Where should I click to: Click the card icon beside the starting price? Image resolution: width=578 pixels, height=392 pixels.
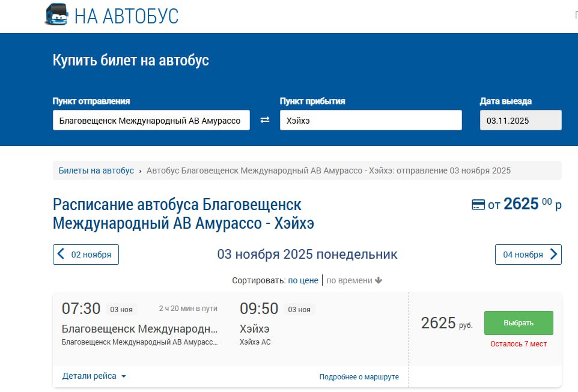click(478, 205)
